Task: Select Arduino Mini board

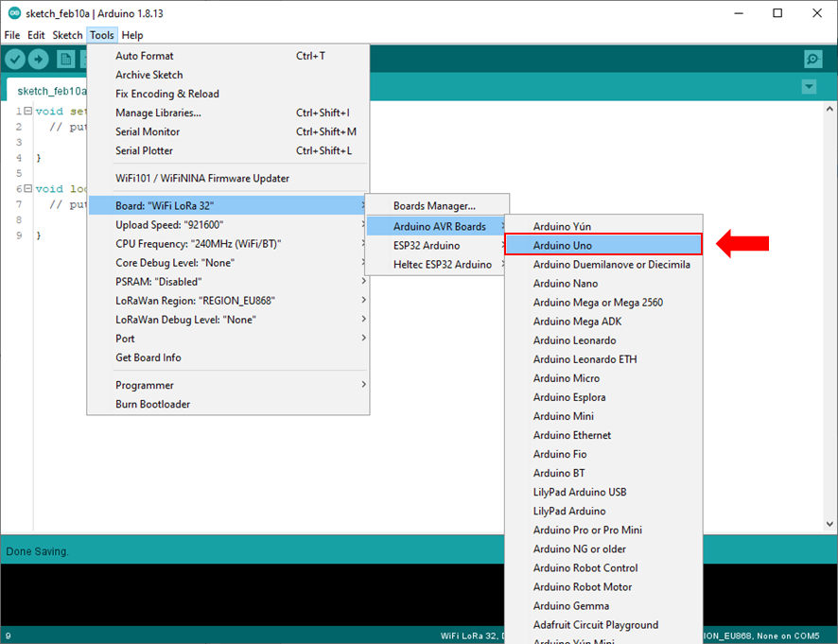Action: pos(603,416)
